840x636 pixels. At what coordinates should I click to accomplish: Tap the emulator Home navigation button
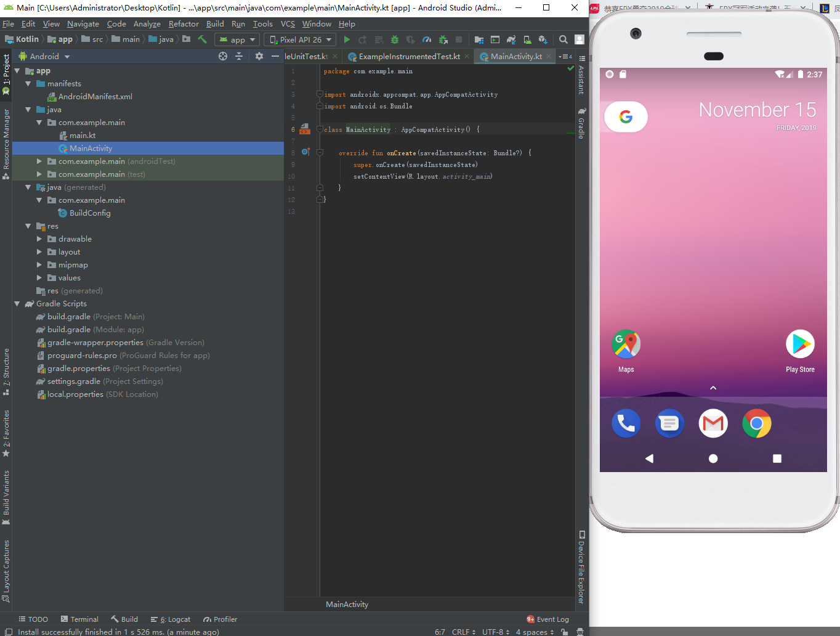713,459
